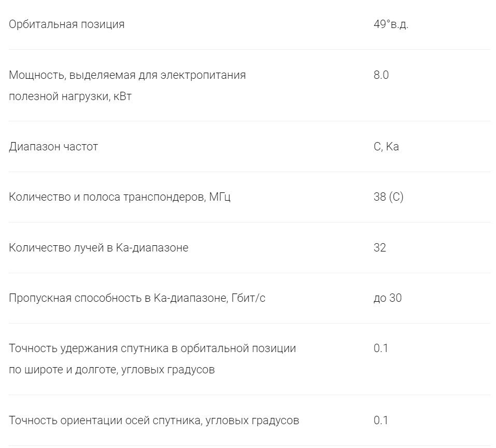496x448 pixels.
Task: Click the 'МГц' unit in transponder row
Action: pyautogui.click(x=220, y=197)
